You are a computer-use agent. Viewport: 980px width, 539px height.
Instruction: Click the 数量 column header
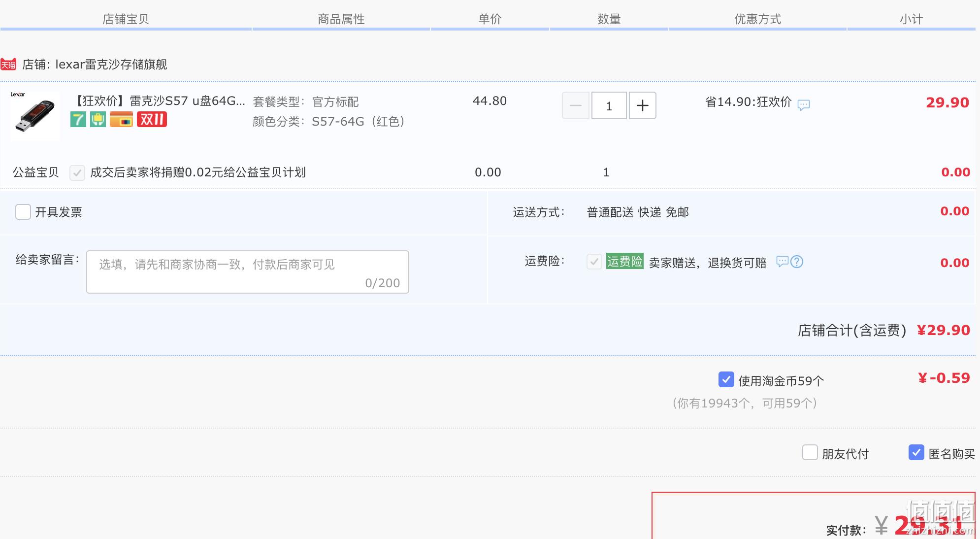(609, 19)
